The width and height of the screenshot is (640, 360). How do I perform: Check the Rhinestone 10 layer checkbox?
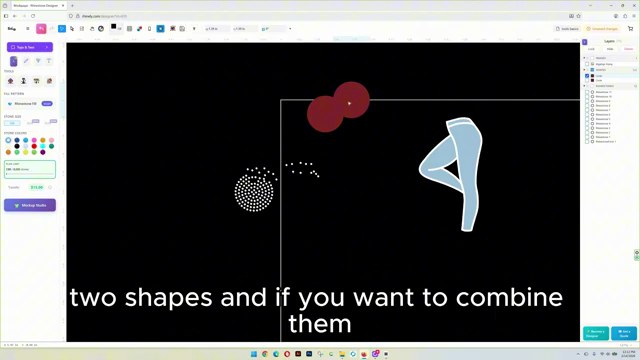pos(587,97)
